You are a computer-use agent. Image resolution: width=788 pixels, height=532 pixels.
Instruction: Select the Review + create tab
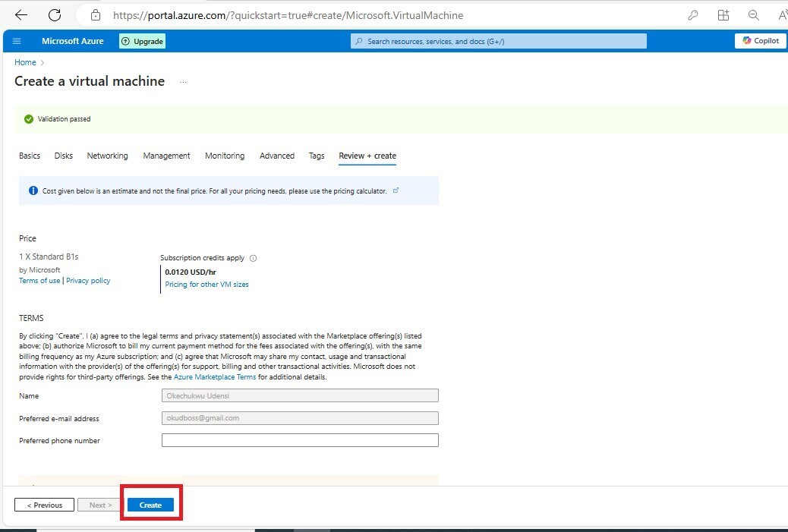tap(367, 156)
